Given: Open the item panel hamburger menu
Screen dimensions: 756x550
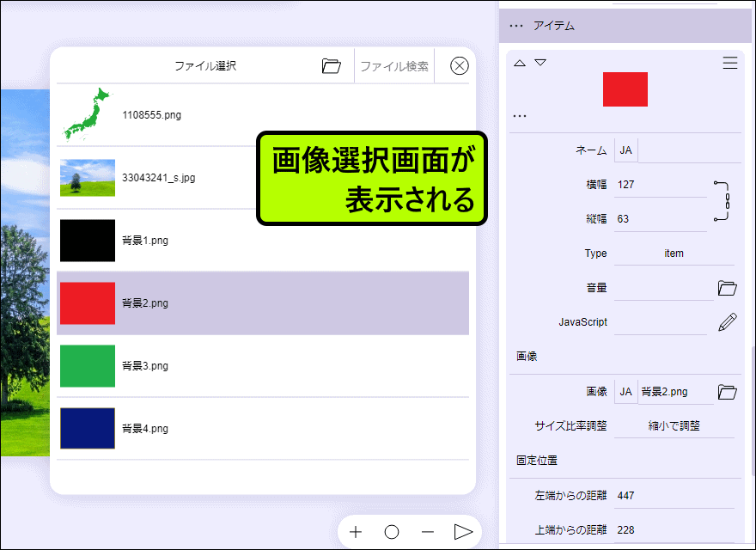Looking at the screenshot, I should coord(729,63).
